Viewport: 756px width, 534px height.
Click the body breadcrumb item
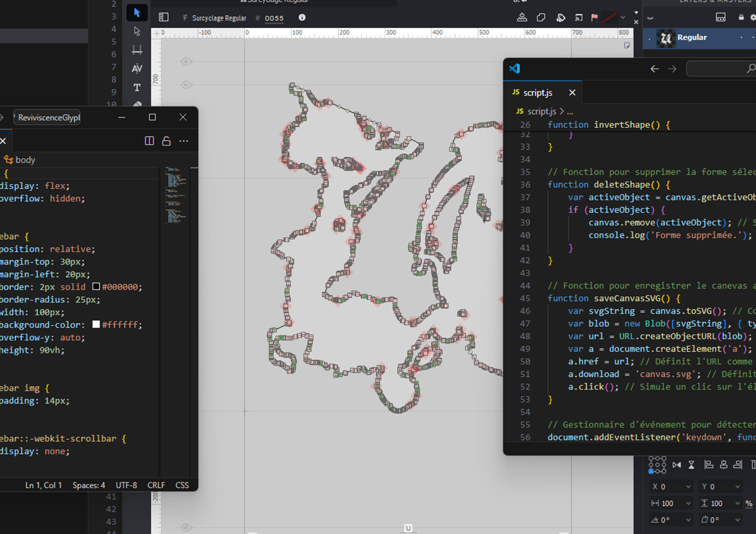point(25,160)
